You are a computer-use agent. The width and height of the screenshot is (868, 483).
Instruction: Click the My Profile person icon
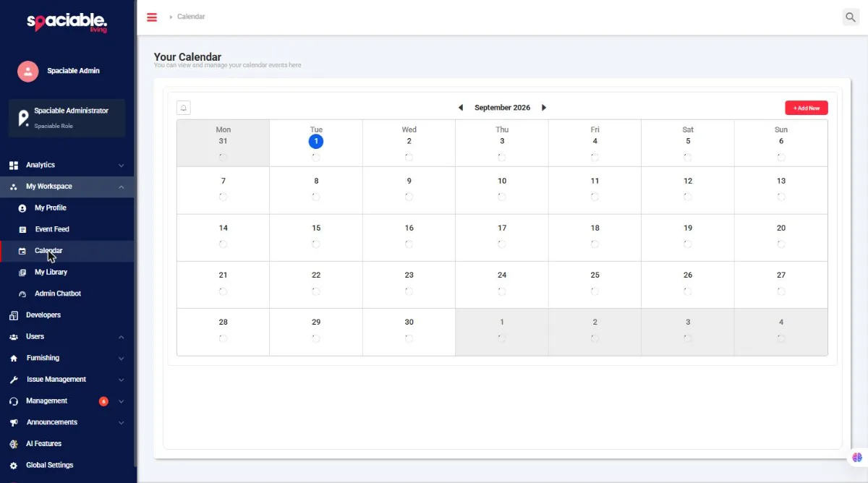22,208
